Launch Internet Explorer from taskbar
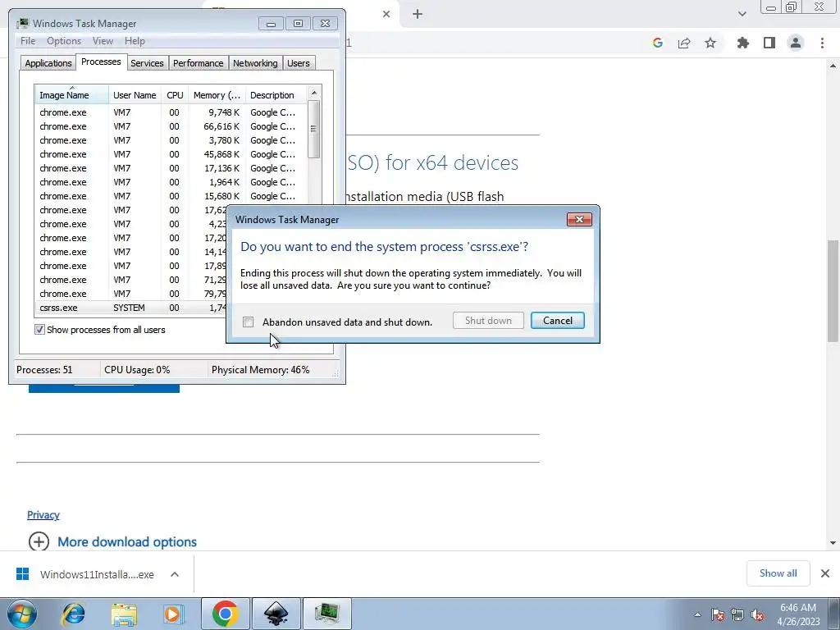Image resolution: width=840 pixels, height=630 pixels. tap(73, 614)
